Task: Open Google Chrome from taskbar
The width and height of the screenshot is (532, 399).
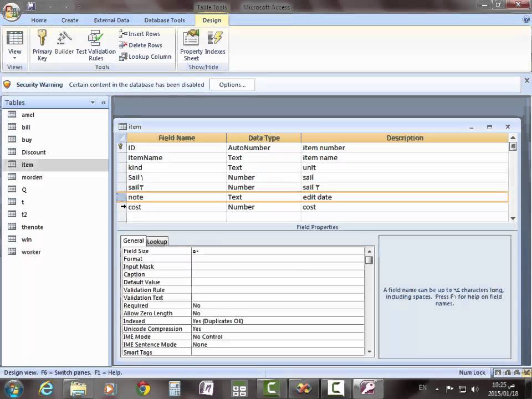Action: click(x=143, y=388)
